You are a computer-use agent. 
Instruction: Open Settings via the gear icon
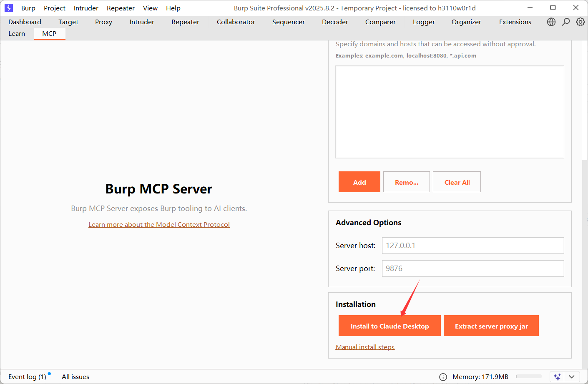tap(580, 22)
